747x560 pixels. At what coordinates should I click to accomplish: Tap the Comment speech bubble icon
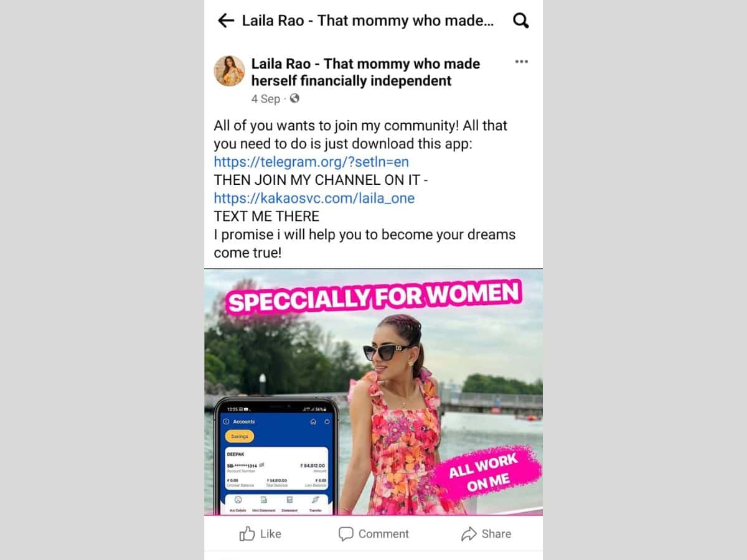[345, 534]
